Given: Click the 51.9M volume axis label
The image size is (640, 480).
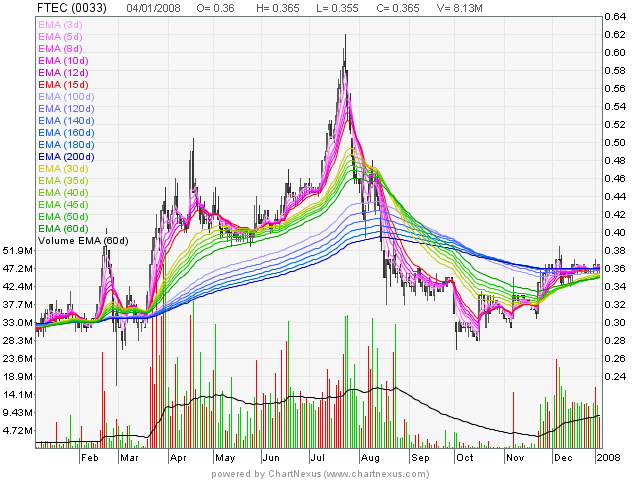Looking at the screenshot, I should tap(17, 250).
